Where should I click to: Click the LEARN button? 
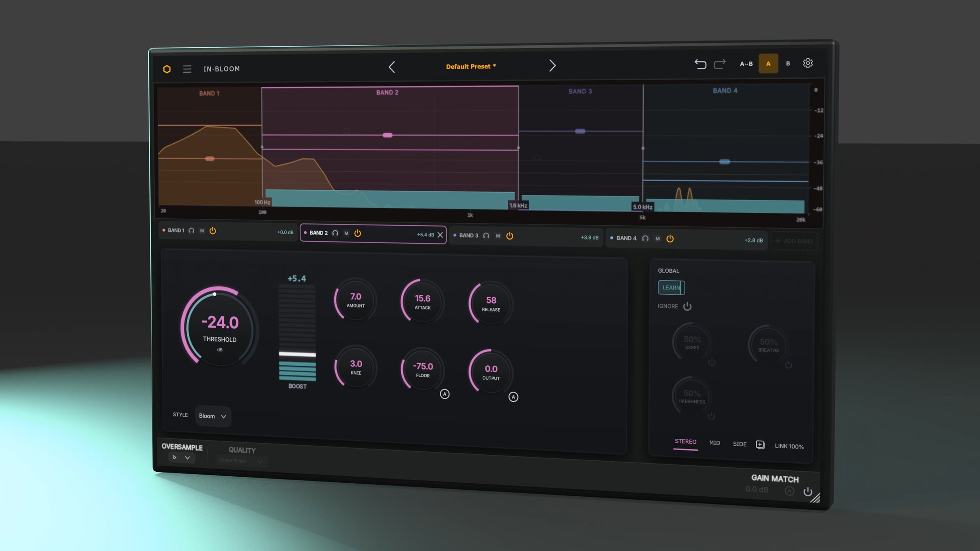671,287
